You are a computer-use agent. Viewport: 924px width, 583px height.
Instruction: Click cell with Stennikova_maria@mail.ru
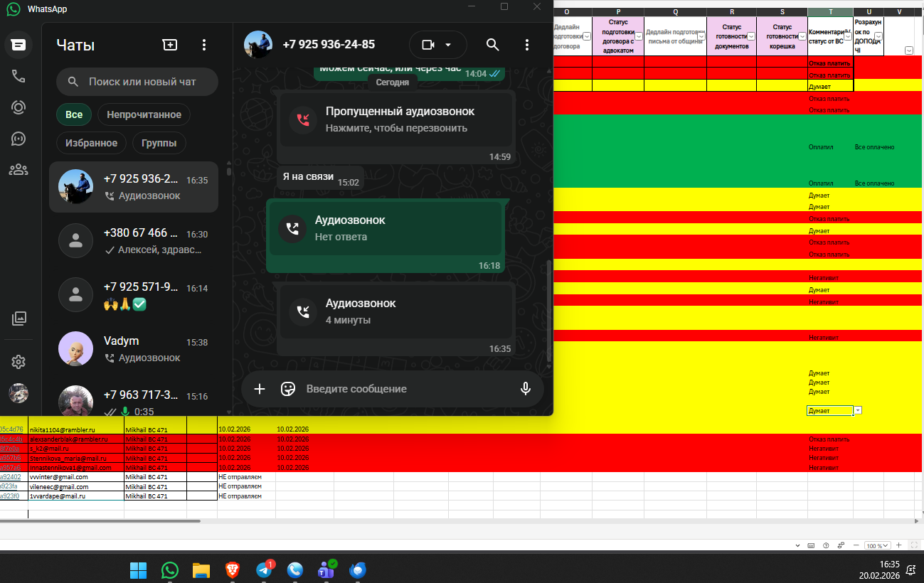[x=76, y=459]
